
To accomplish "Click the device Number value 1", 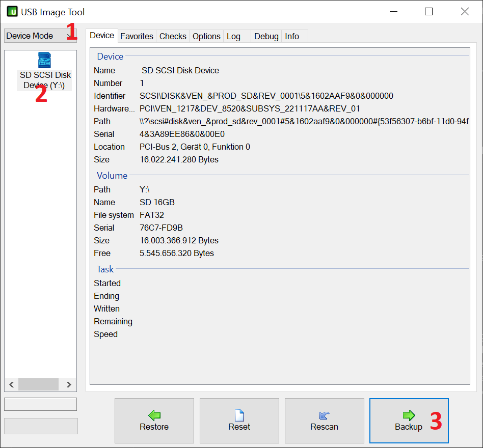I will click(x=142, y=83).
